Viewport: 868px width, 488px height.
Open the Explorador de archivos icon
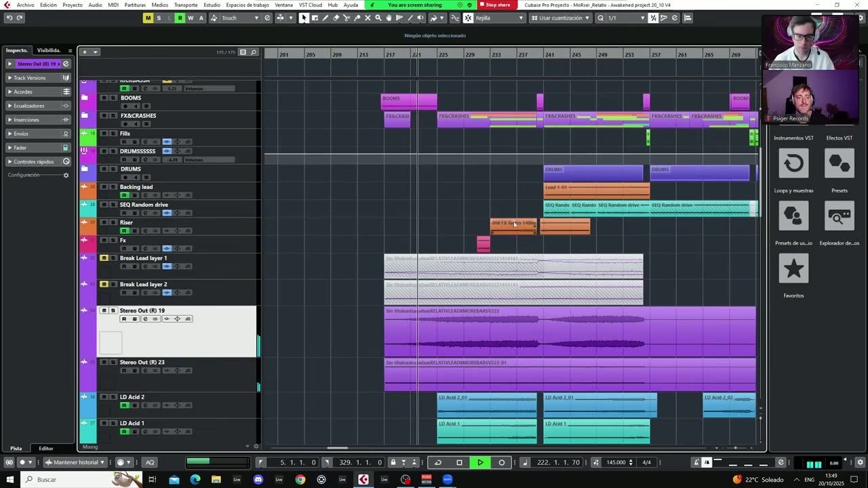840,216
